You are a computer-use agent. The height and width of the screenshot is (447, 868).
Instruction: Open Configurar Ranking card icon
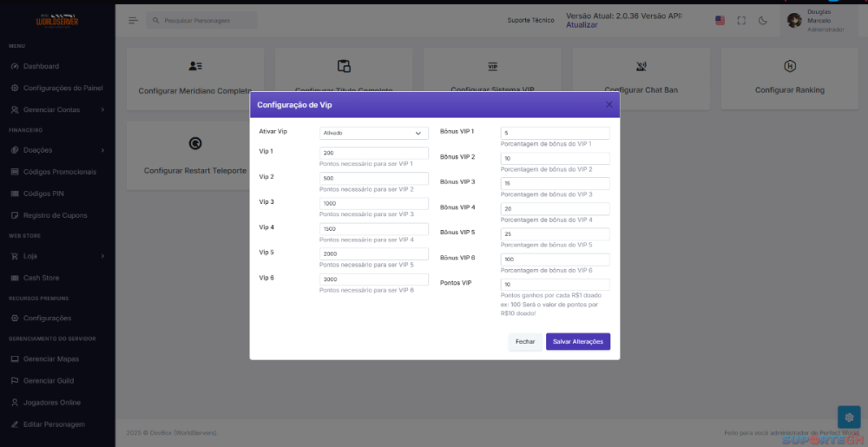click(x=789, y=66)
